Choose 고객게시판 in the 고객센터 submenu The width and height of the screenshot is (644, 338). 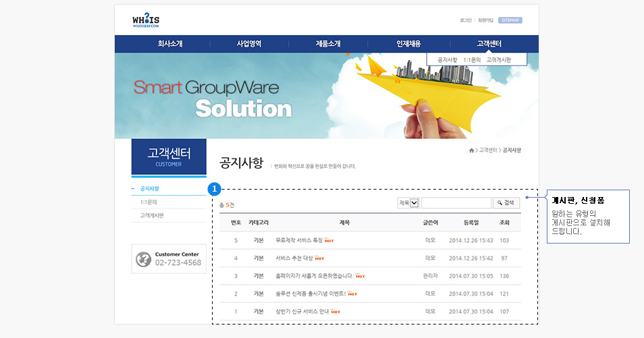click(x=499, y=60)
